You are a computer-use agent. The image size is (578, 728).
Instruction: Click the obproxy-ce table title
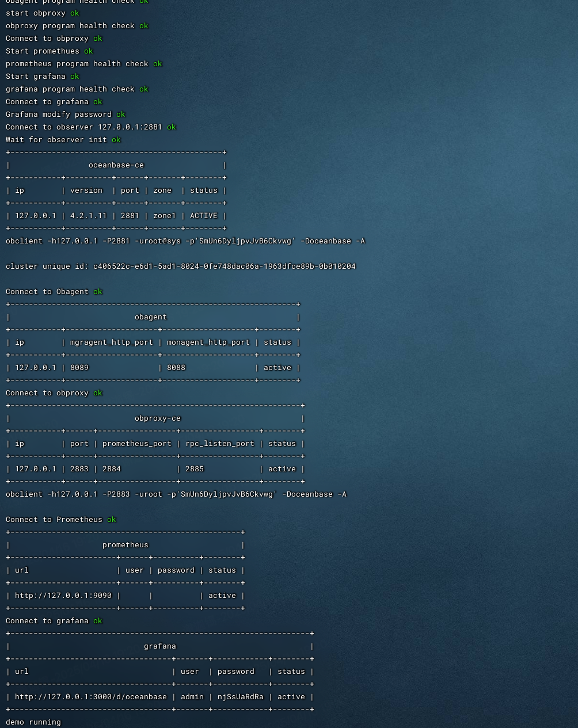[x=158, y=418]
